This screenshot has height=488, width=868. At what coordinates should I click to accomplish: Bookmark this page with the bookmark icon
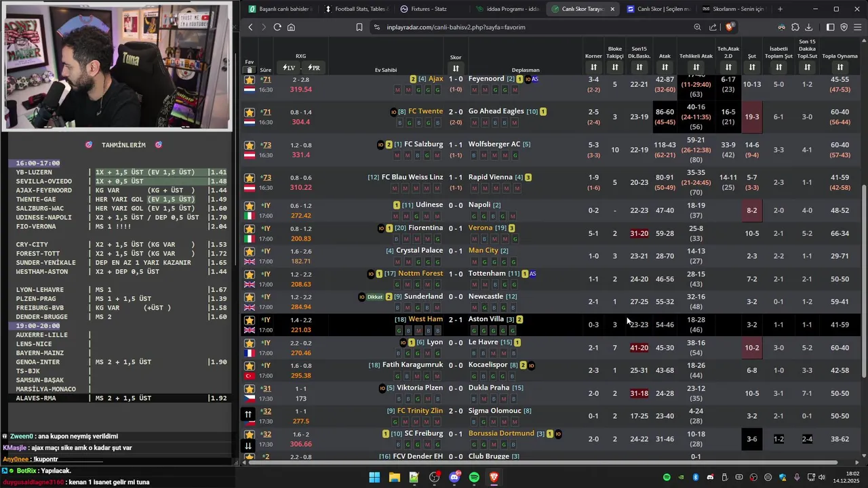[x=359, y=27]
